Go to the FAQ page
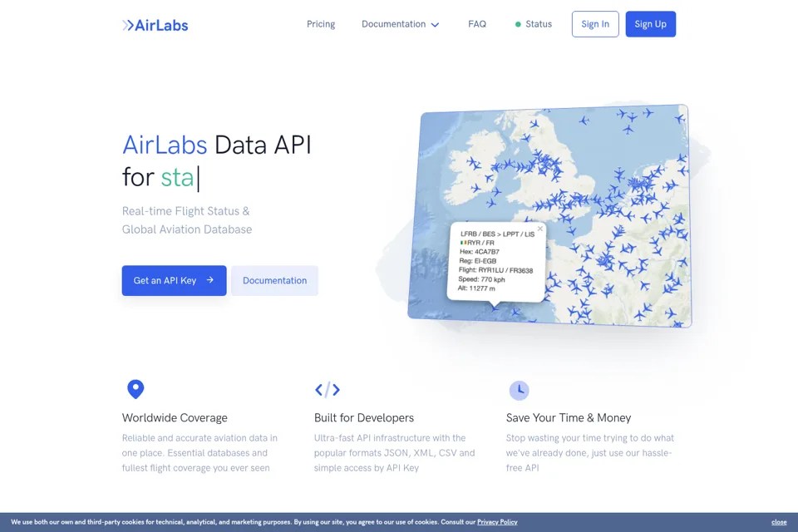This screenshot has width=798, height=532. (477, 24)
